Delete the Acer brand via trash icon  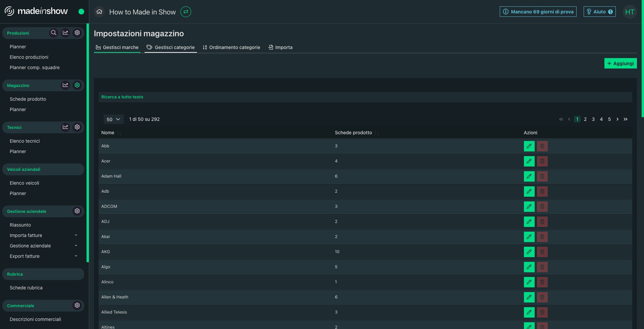[x=542, y=161]
